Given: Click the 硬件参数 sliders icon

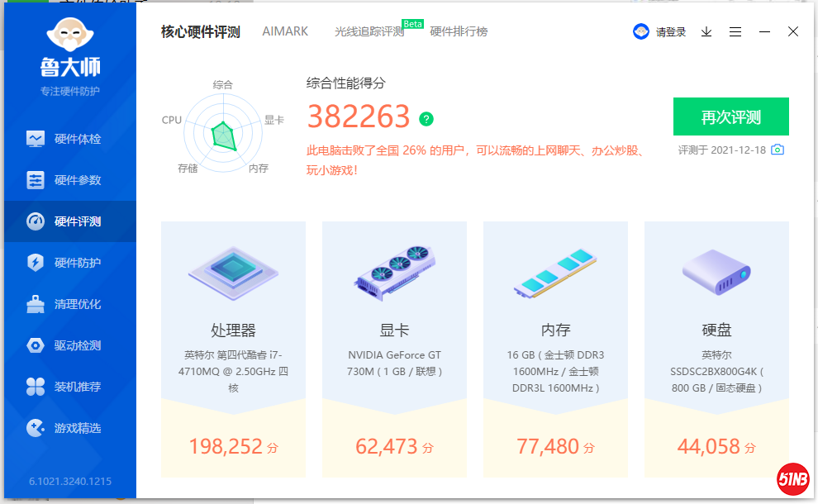Looking at the screenshot, I should (x=36, y=180).
